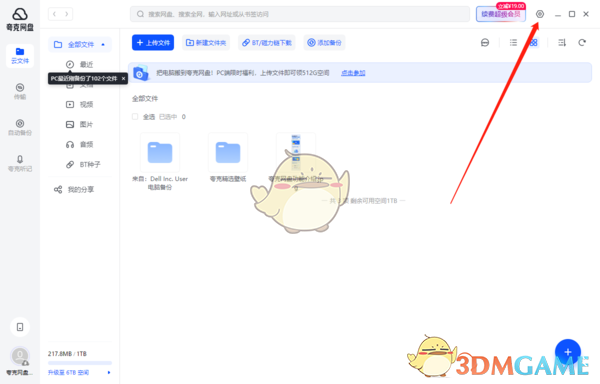Open the BT种子 category
Viewport: 600px width, 384px height.
83,164
